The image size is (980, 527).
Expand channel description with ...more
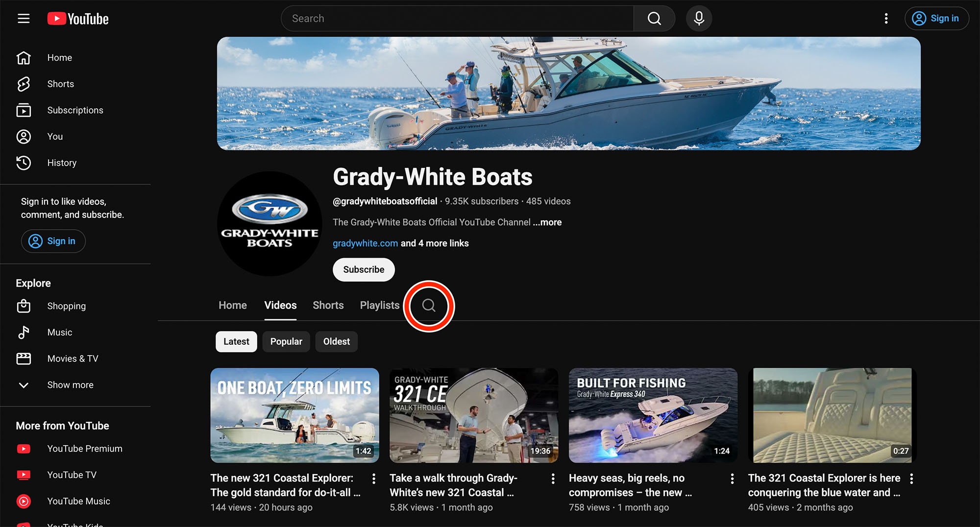pos(547,222)
